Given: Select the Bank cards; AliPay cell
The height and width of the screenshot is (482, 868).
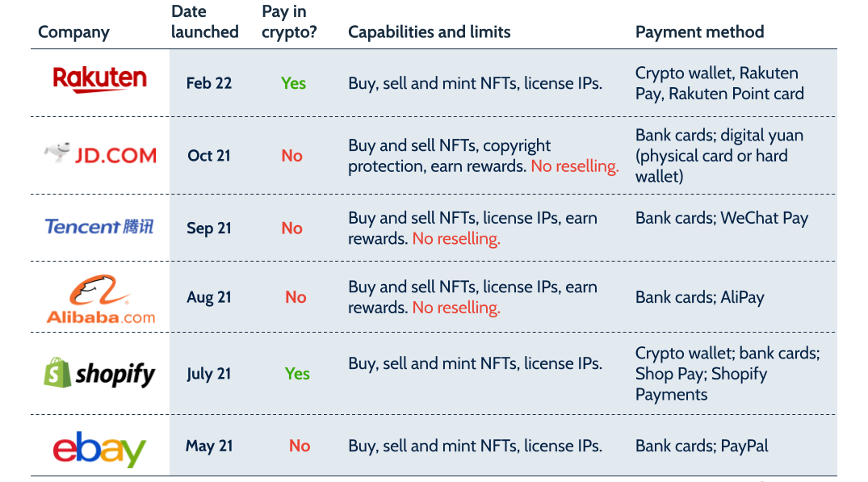Looking at the screenshot, I should pyautogui.click(x=699, y=297).
